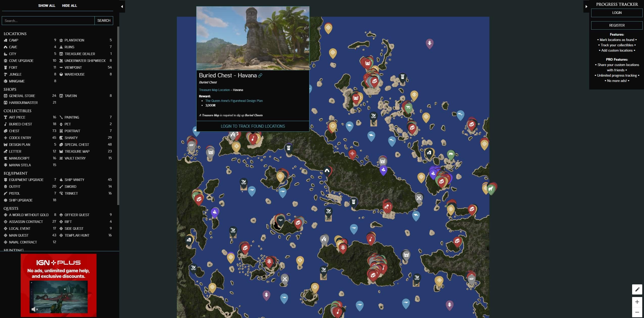Click the SEARCH button
This screenshot has height=318, width=644.
click(104, 20)
